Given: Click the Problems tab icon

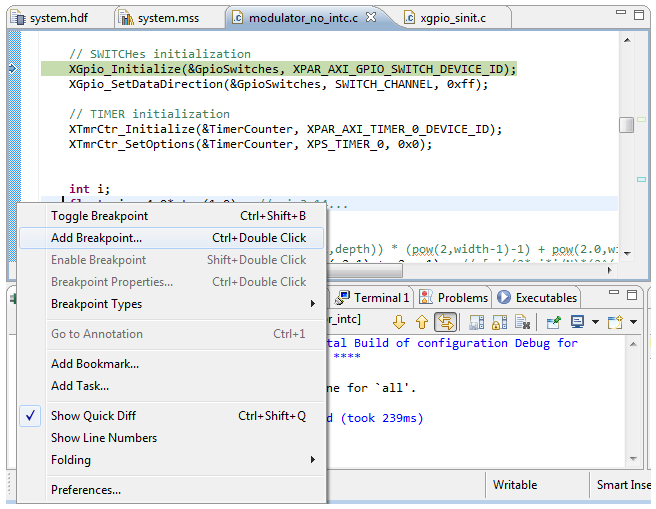Looking at the screenshot, I should [425, 297].
